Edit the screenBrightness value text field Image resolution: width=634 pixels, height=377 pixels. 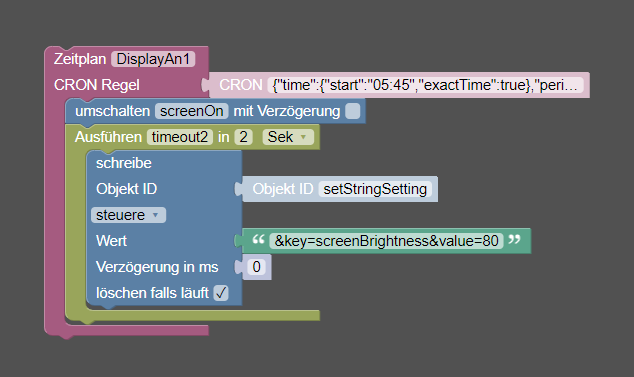tap(386, 241)
